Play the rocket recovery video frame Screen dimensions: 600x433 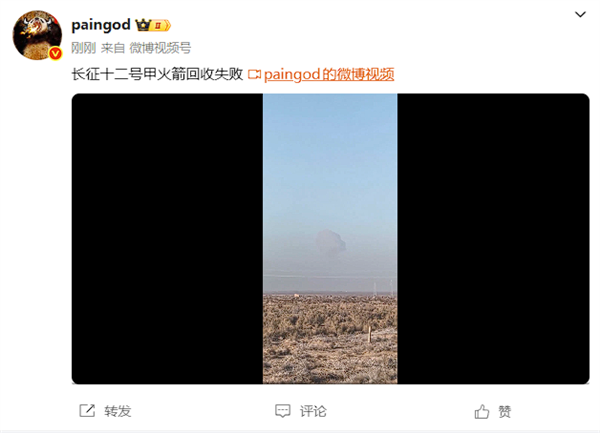tap(330, 238)
